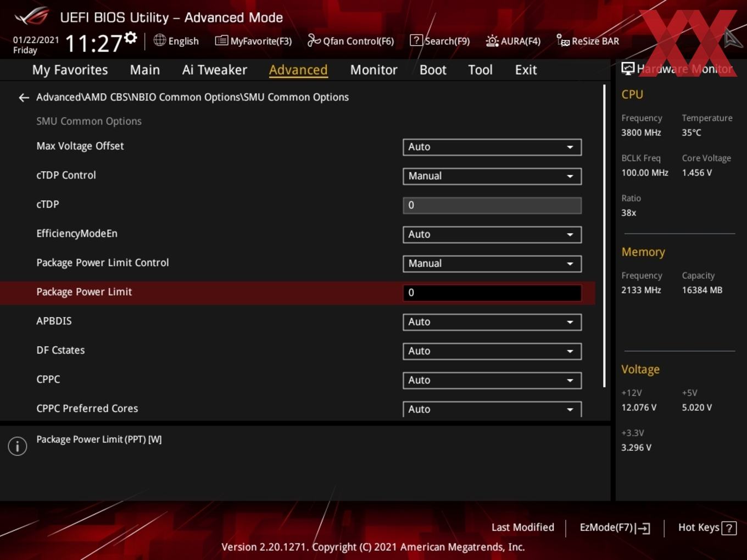Click the Core Voltage 1.456 V value
Viewport: 747px width, 560px height.
696,172
